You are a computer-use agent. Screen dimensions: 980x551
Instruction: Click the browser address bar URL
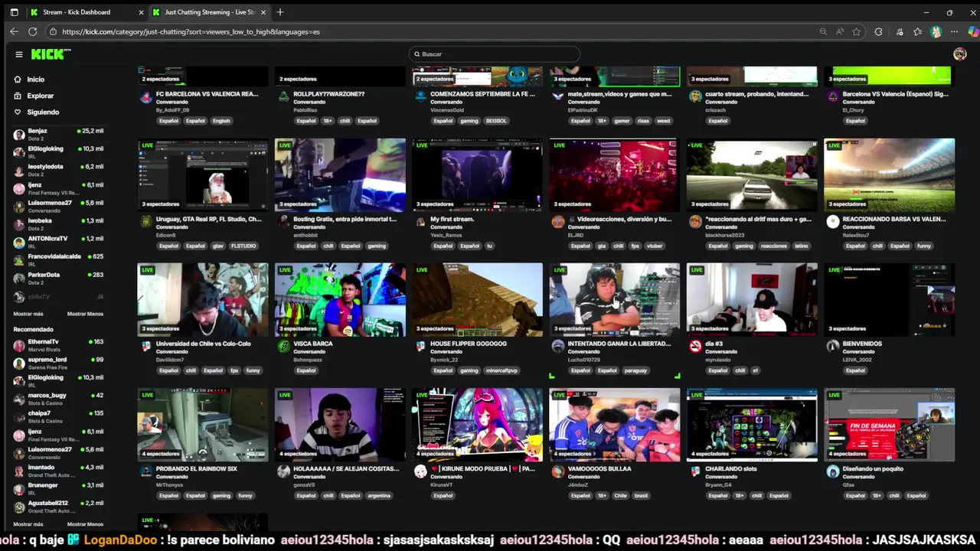click(191, 32)
